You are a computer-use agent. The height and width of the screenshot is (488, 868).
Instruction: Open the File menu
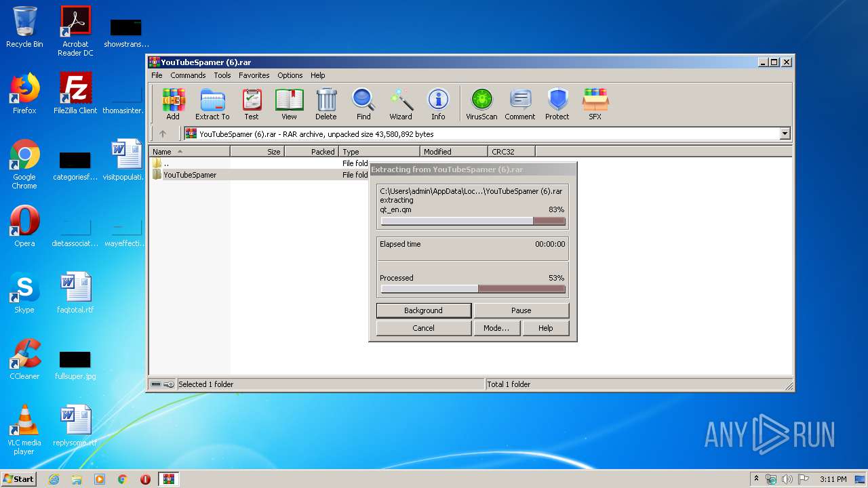click(157, 75)
